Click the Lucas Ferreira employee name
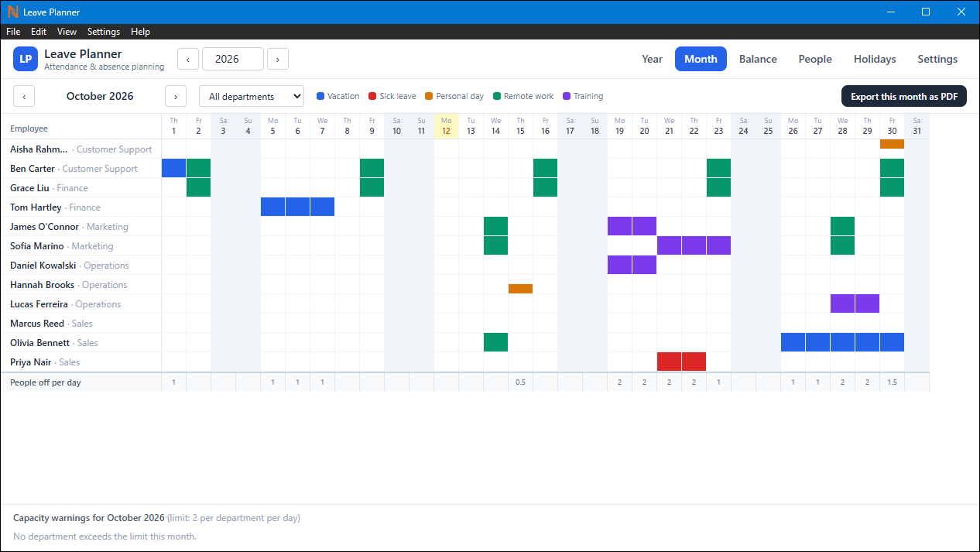Viewport: 980px width, 552px height. click(39, 304)
